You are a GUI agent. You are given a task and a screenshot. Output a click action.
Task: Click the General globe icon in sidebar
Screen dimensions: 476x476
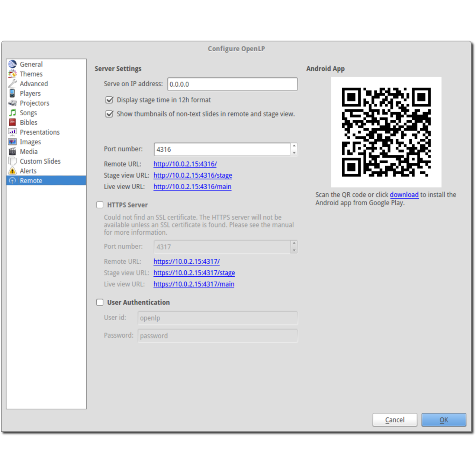tap(12, 64)
